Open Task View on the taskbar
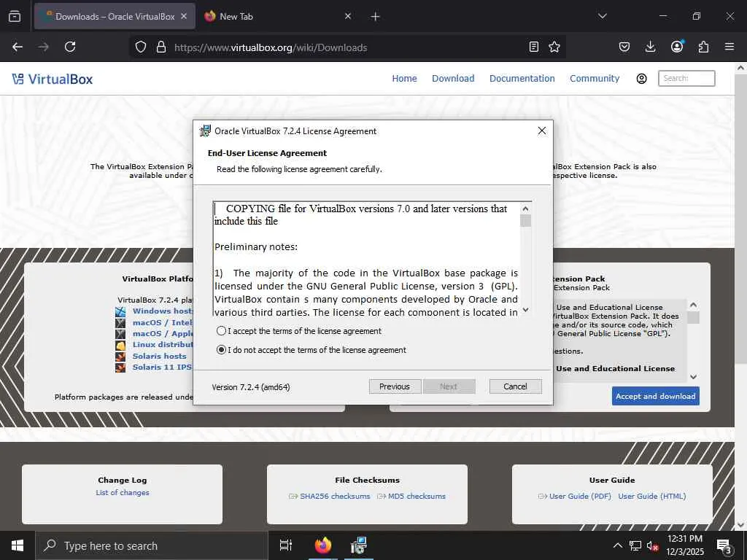 tap(286, 545)
